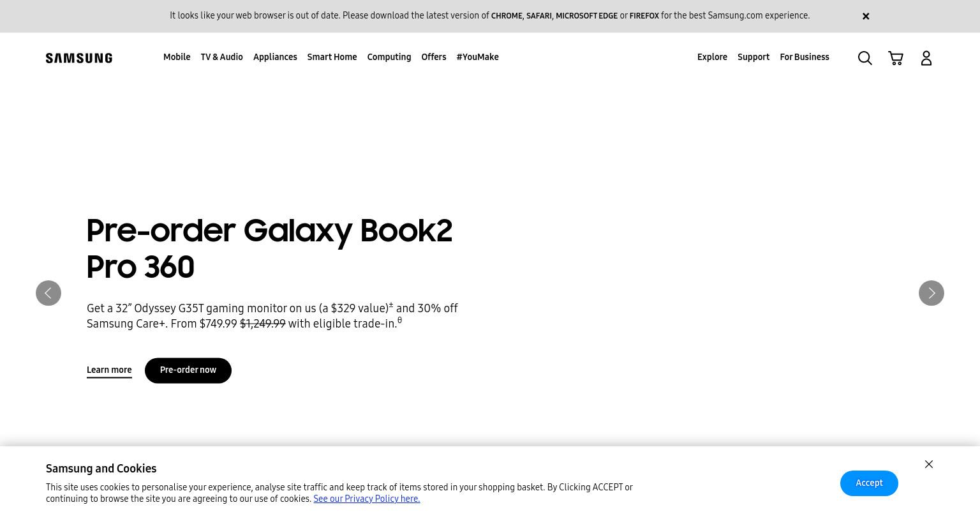Show the previous carousel slide
Image resolution: width=980 pixels, height=521 pixels.
click(48, 293)
